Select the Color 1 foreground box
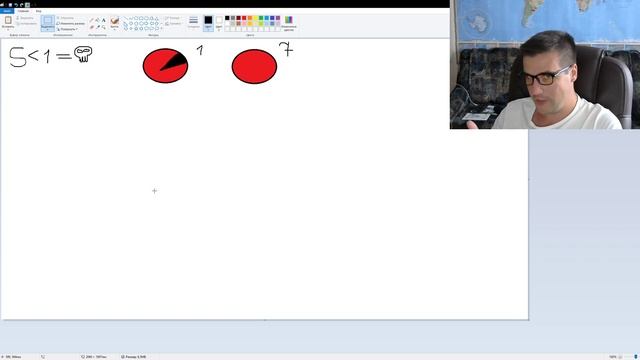 pyautogui.click(x=208, y=23)
